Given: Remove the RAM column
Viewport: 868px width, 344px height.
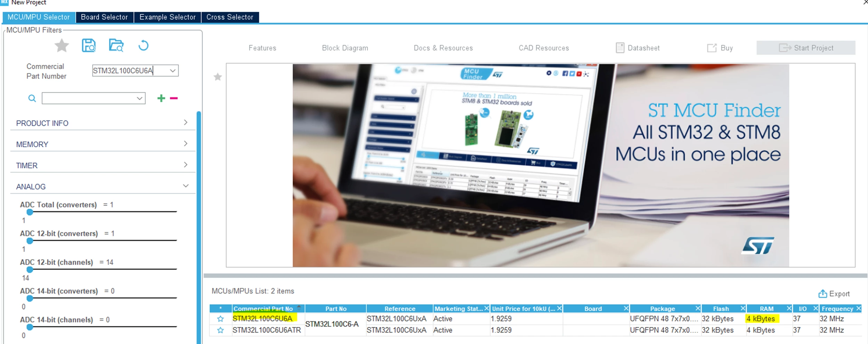Looking at the screenshot, I should coord(789,308).
